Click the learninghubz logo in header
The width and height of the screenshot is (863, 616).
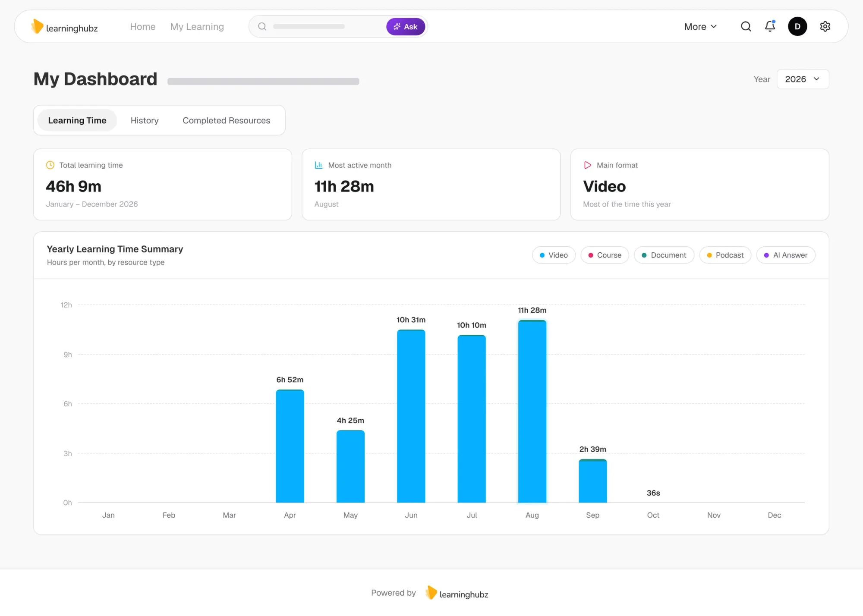click(64, 27)
